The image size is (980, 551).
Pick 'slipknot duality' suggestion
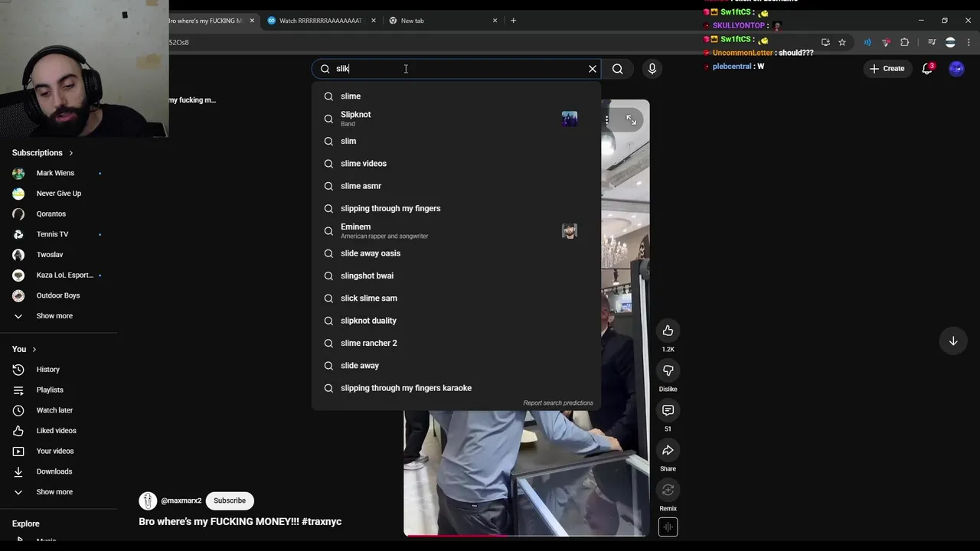click(x=456, y=321)
